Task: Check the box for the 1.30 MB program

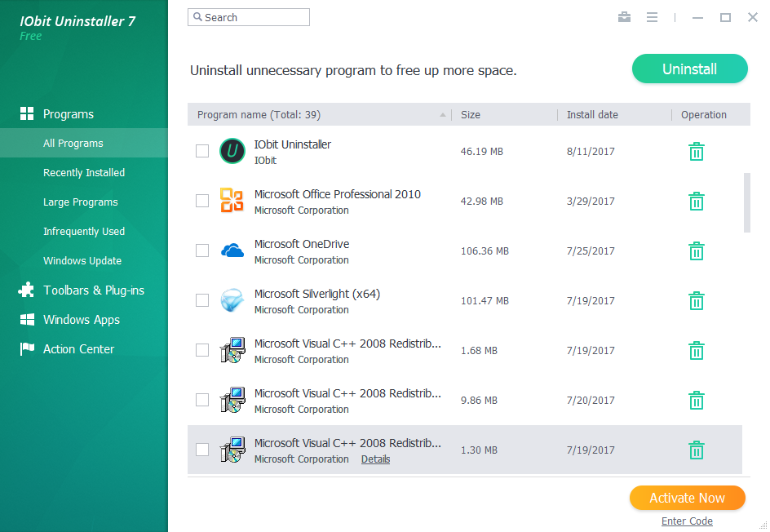Action: pos(202,450)
